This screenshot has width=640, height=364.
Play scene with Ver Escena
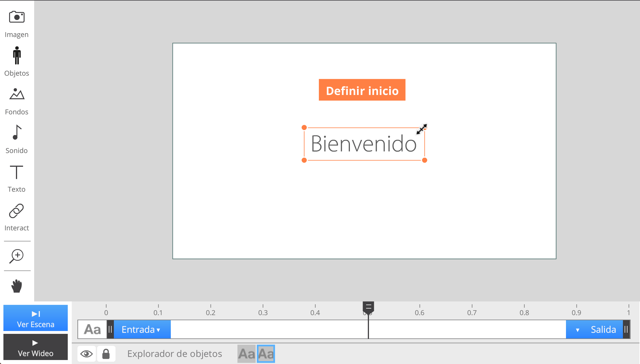point(36,318)
